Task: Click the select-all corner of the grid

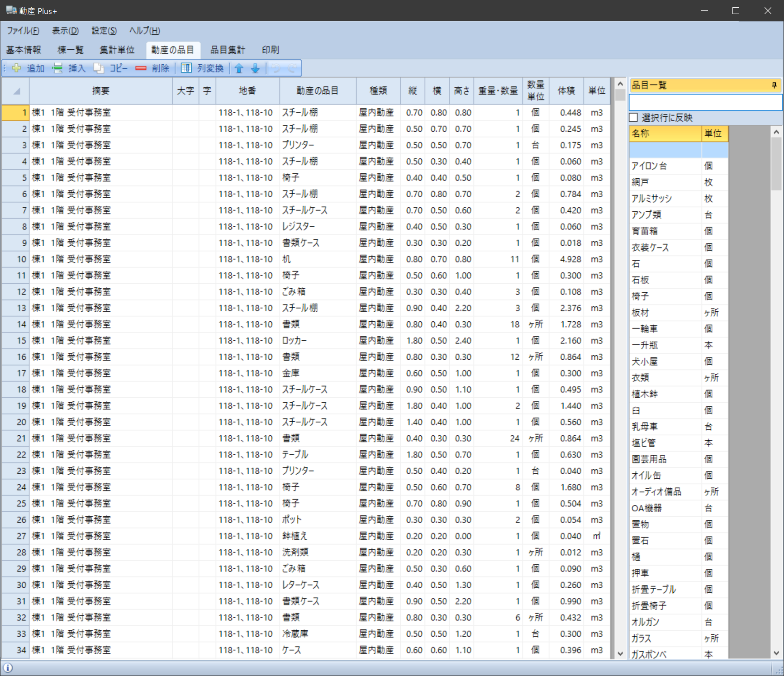Action: pos(16,91)
